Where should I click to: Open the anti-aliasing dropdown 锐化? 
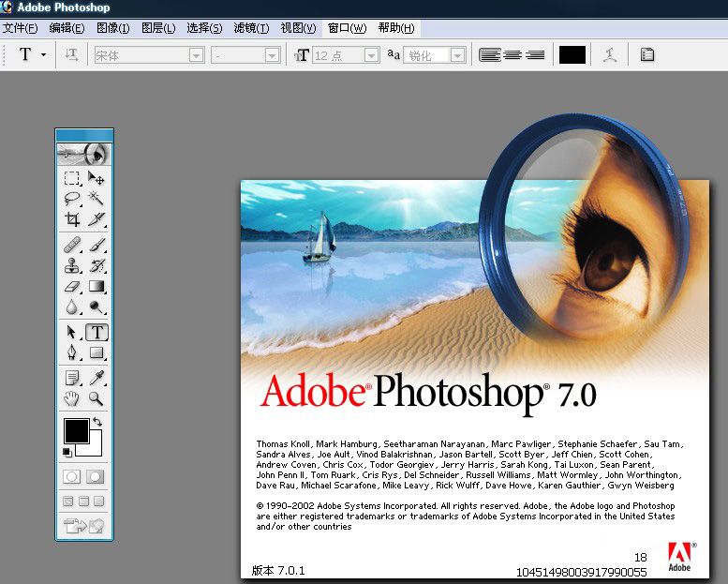[x=458, y=55]
